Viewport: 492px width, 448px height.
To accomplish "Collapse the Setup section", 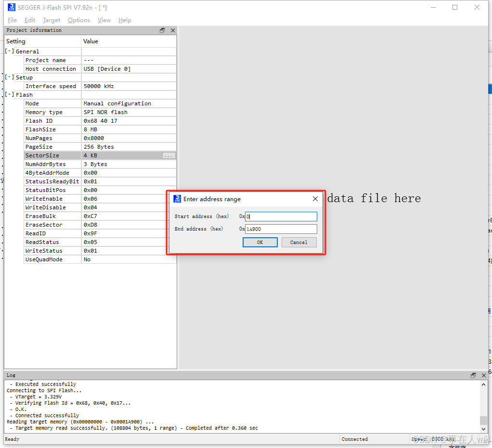I will click(x=10, y=77).
